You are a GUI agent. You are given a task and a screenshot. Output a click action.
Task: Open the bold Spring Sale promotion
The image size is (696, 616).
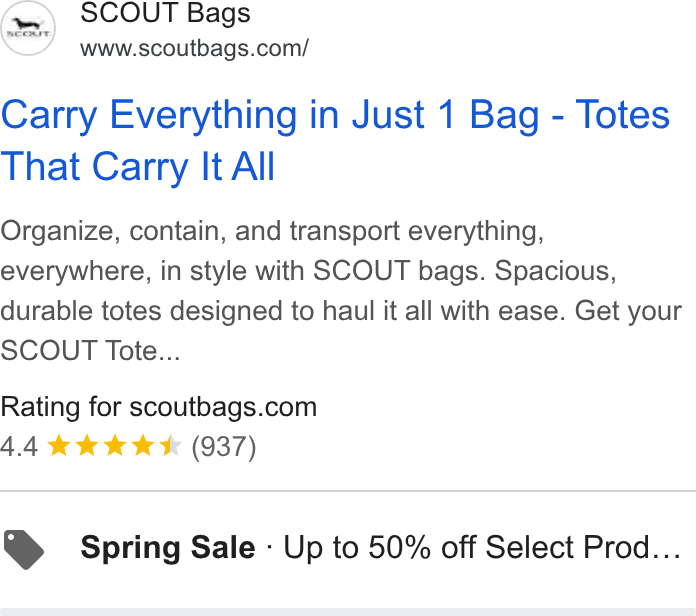[x=168, y=548]
